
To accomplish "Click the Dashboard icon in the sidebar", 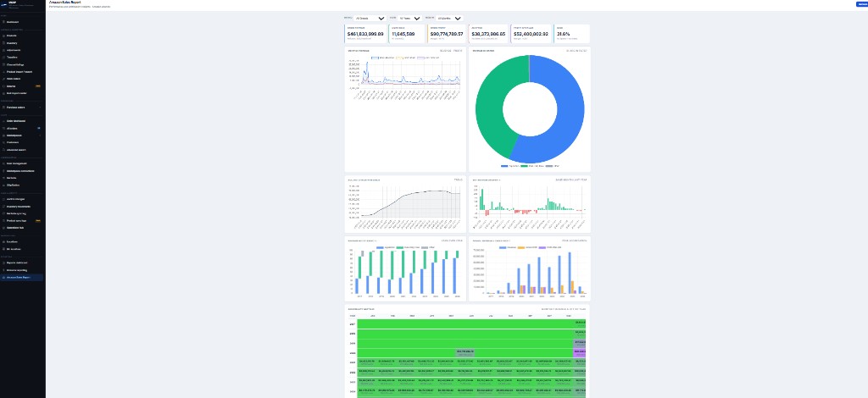I will point(3,21).
